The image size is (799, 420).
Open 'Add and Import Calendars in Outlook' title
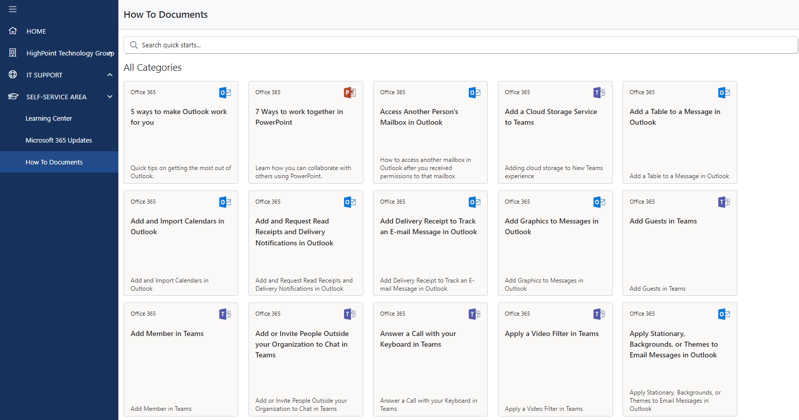[x=177, y=226]
